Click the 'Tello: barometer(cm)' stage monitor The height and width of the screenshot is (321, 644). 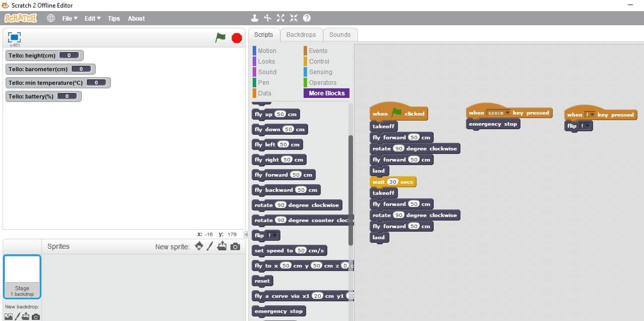click(x=50, y=69)
